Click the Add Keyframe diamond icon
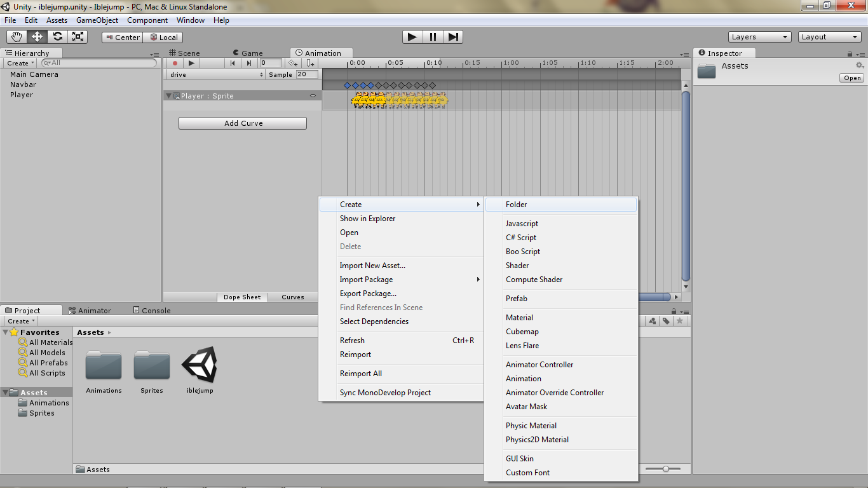The width and height of the screenshot is (868, 488). 292,63
